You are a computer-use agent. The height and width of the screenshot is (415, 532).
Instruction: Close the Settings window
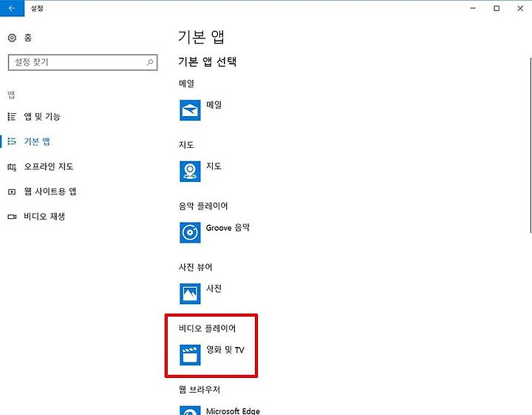pos(520,8)
